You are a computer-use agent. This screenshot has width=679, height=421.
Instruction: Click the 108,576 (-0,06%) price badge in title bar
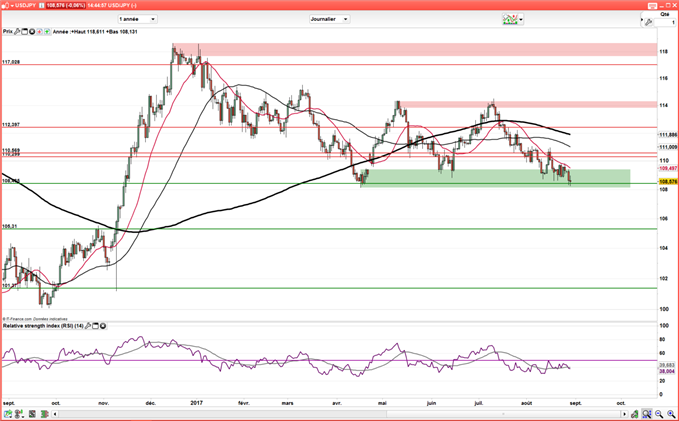tap(67, 5)
